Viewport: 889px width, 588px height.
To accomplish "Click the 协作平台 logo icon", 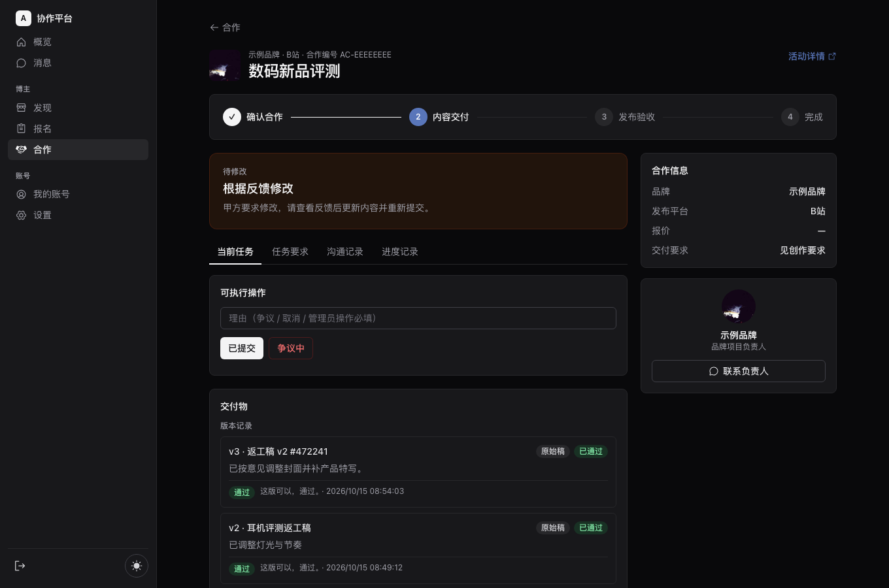I will click(24, 18).
